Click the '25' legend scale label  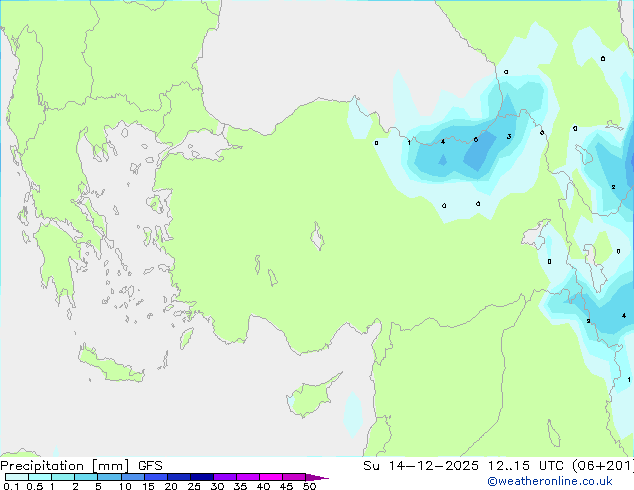[194, 486]
